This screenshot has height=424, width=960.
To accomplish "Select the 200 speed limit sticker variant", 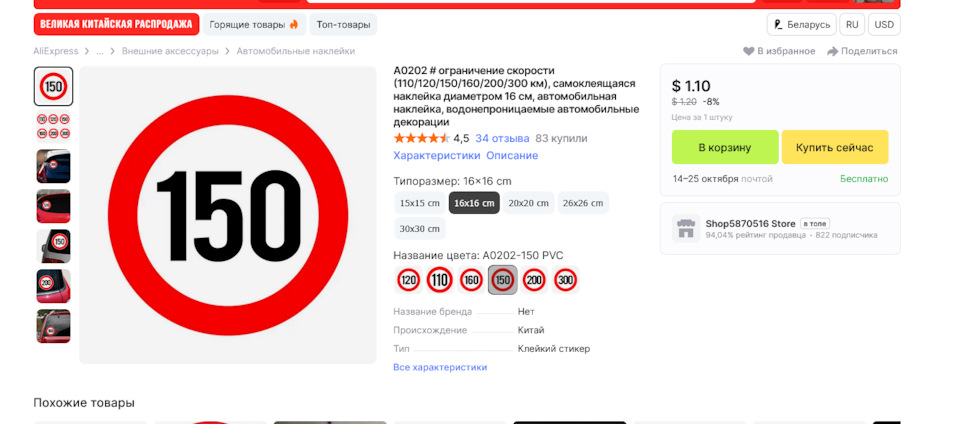I will click(534, 280).
